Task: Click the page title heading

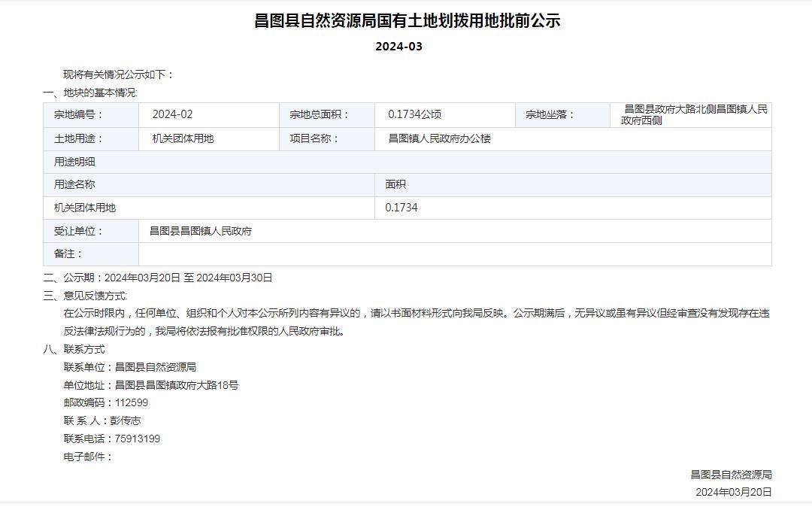Action: pyautogui.click(x=407, y=21)
